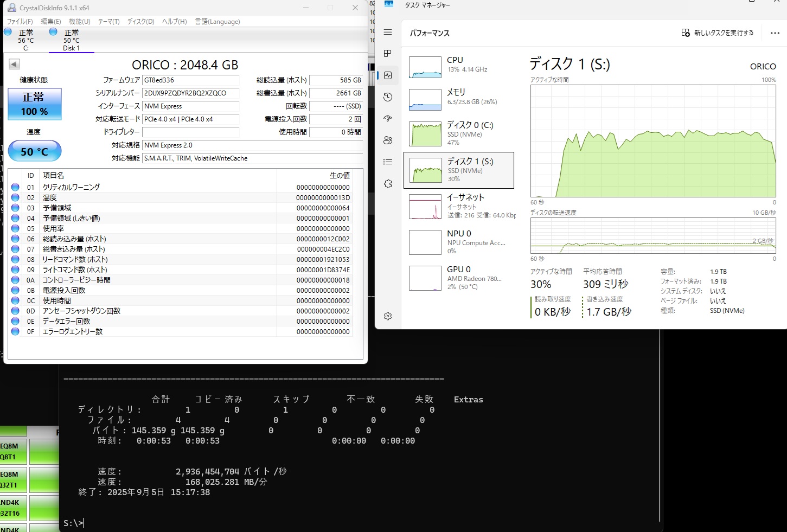Screen dimensions: 787x532
Task: Open the Details list page icon
Action: 388,162
